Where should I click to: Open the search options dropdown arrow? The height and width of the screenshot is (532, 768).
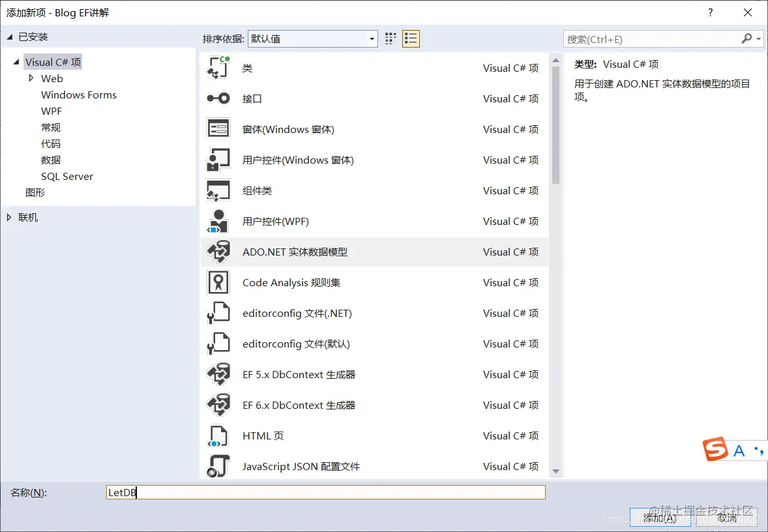point(759,38)
